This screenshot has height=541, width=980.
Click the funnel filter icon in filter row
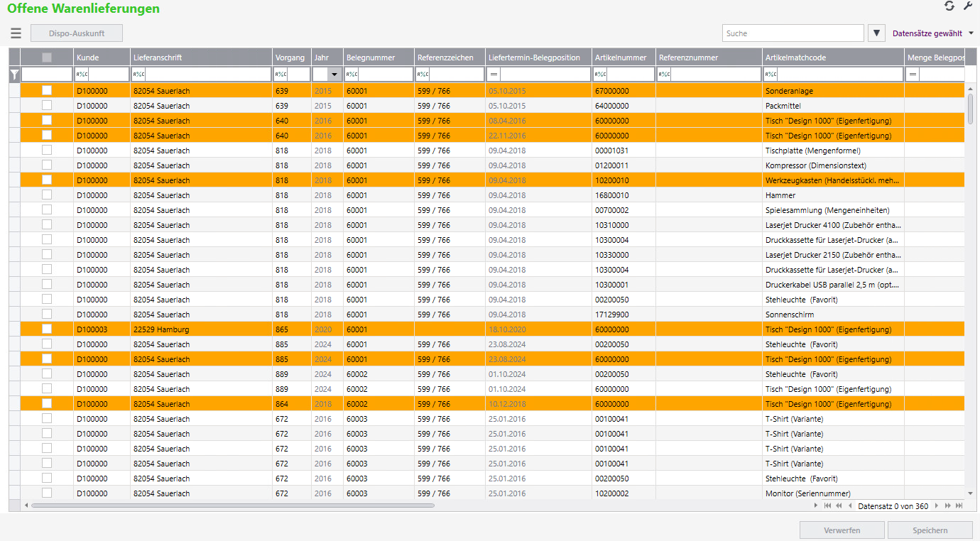14,74
